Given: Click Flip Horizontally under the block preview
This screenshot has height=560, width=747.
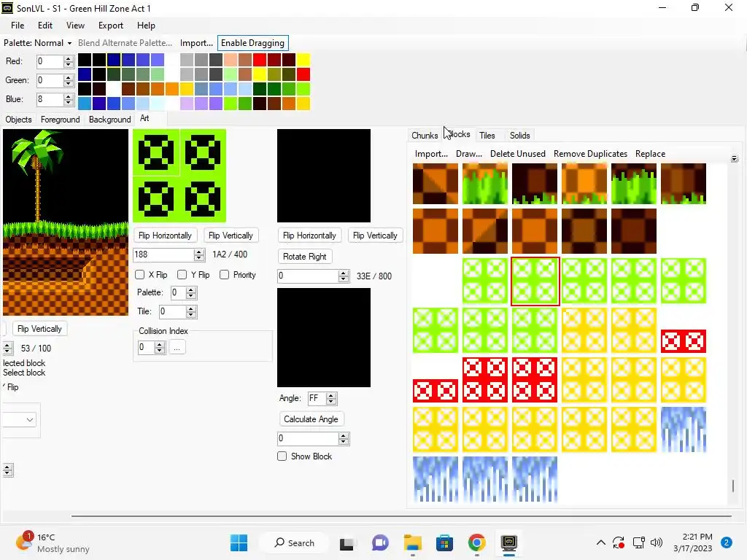Looking at the screenshot, I should click(165, 236).
